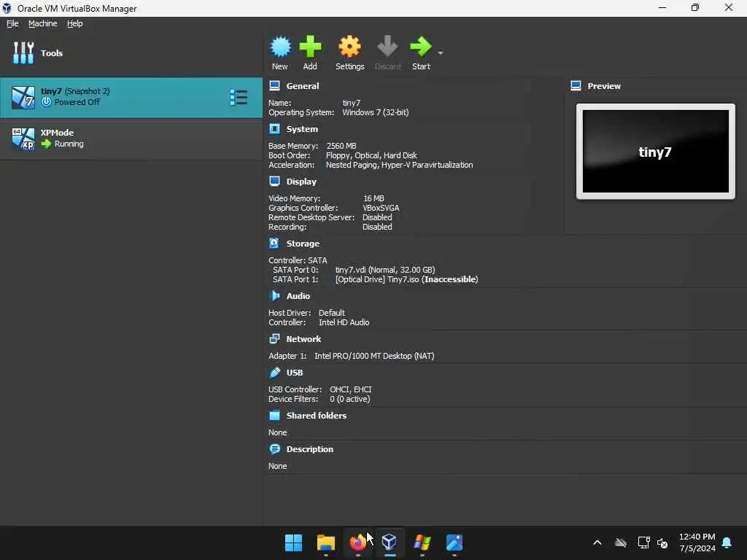Open System settings via heading link
The width and height of the screenshot is (747, 560).
pyautogui.click(x=302, y=129)
